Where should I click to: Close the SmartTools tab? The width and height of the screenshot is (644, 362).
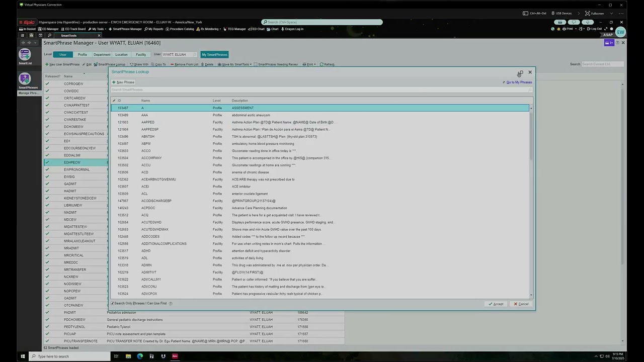(x=99, y=36)
